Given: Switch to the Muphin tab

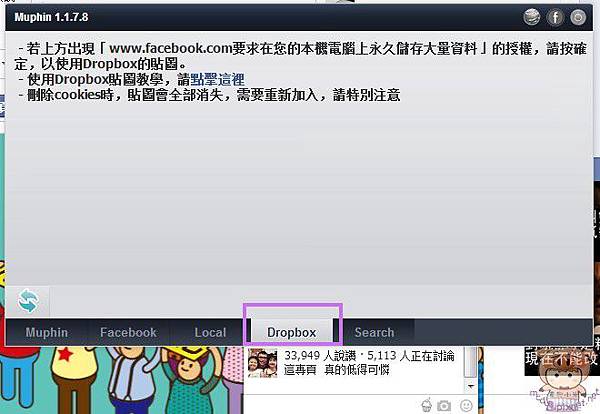Looking at the screenshot, I should coord(47,332).
